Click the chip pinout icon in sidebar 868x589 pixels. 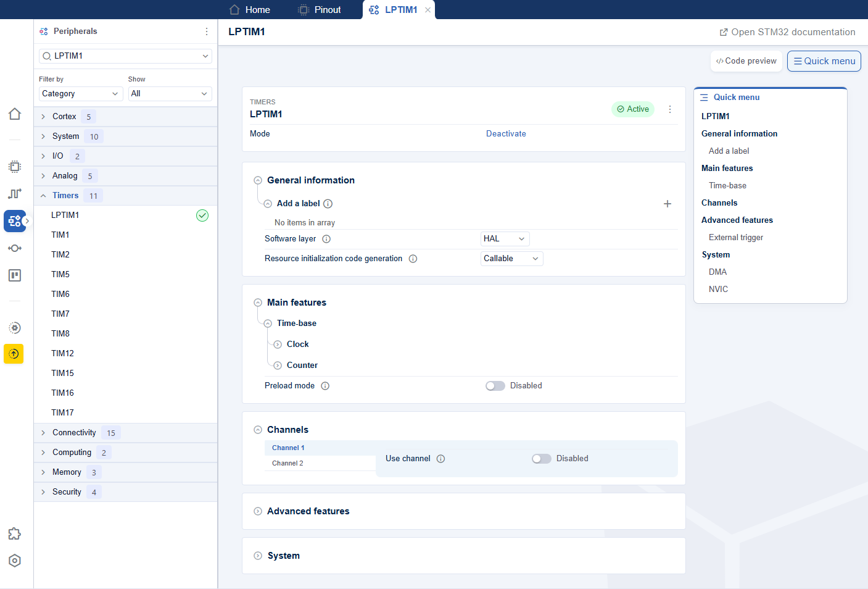pyautogui.click(x=15, y=167)
